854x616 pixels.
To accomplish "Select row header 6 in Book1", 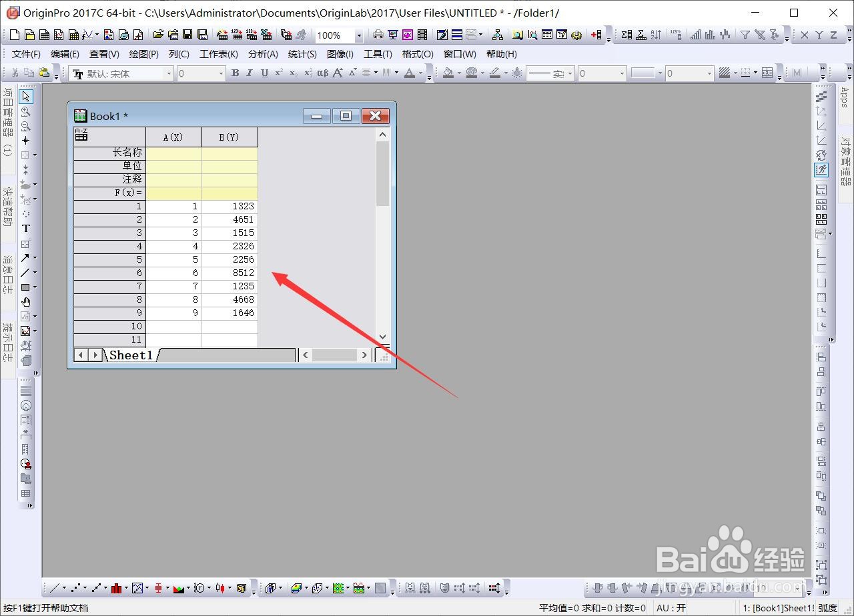I will (109, 273).
